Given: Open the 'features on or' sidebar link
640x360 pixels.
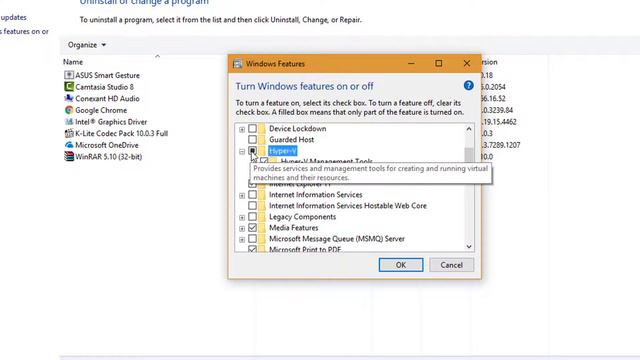Looking at the screenshot, I should pyautogui.click(x=24, y=31).
